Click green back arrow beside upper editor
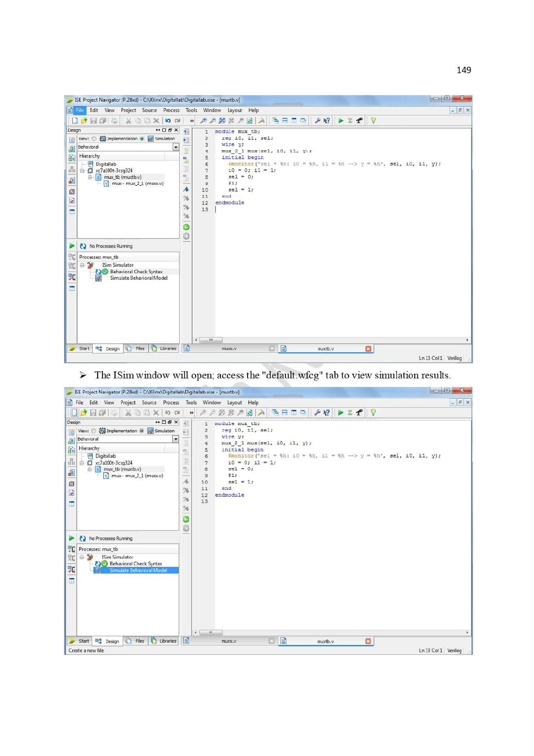The height and width of the screenshot is (756, 534). [x=186, y=227]
